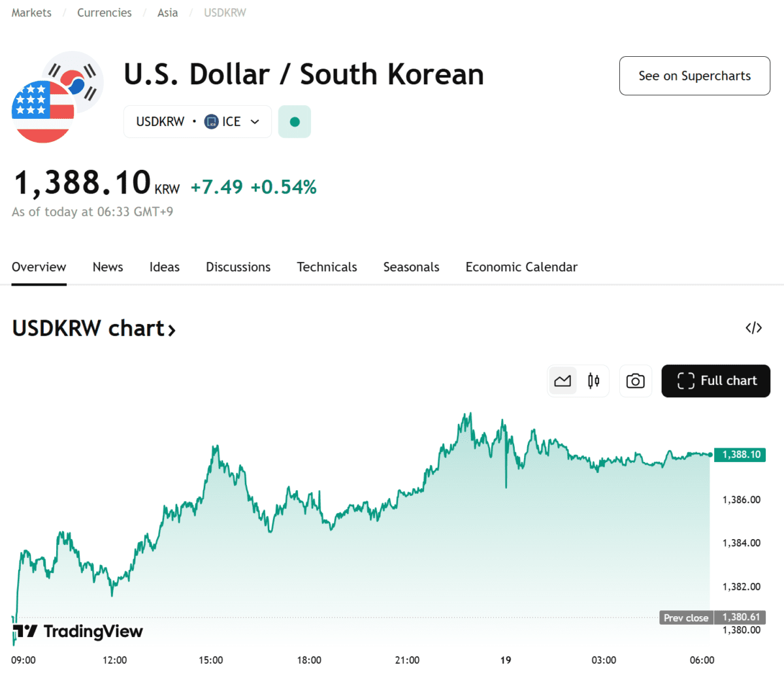
Task: Switch to candlestick chart style
Action: click(x=593, y=381)
